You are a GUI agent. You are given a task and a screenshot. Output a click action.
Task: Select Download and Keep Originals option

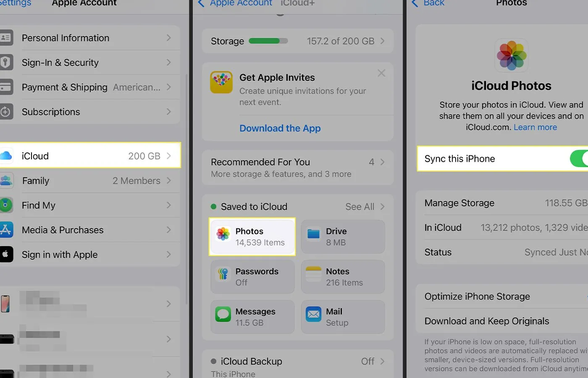[502, 321]
